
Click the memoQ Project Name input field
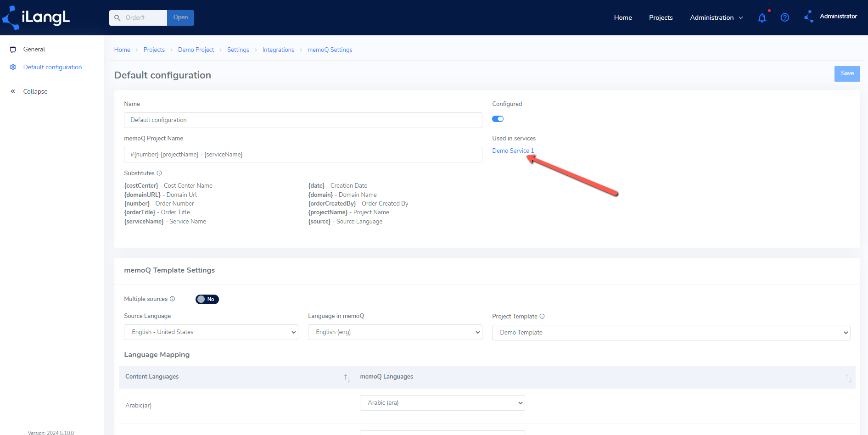click(x=303, y=155)
